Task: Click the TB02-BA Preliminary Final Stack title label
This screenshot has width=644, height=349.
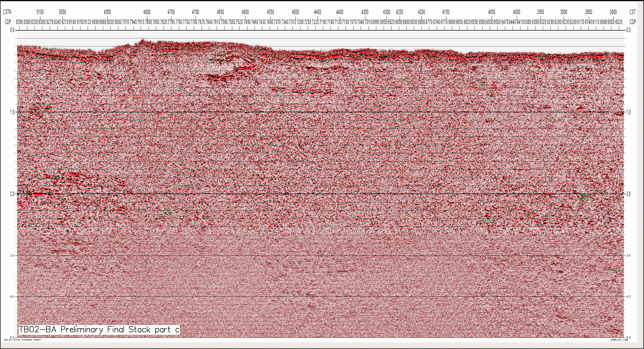Action: point(99,330)
